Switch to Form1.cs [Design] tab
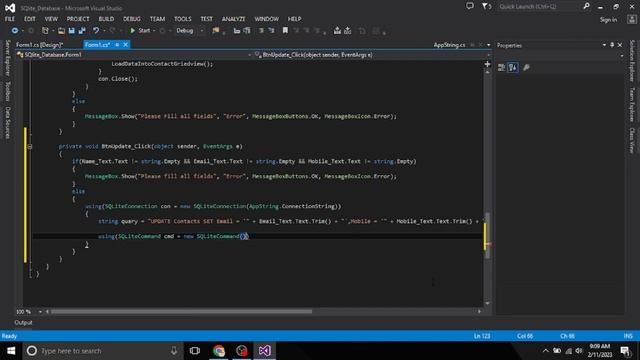Image resolution: width=640 pixels, height=360 pixels. 40,45
